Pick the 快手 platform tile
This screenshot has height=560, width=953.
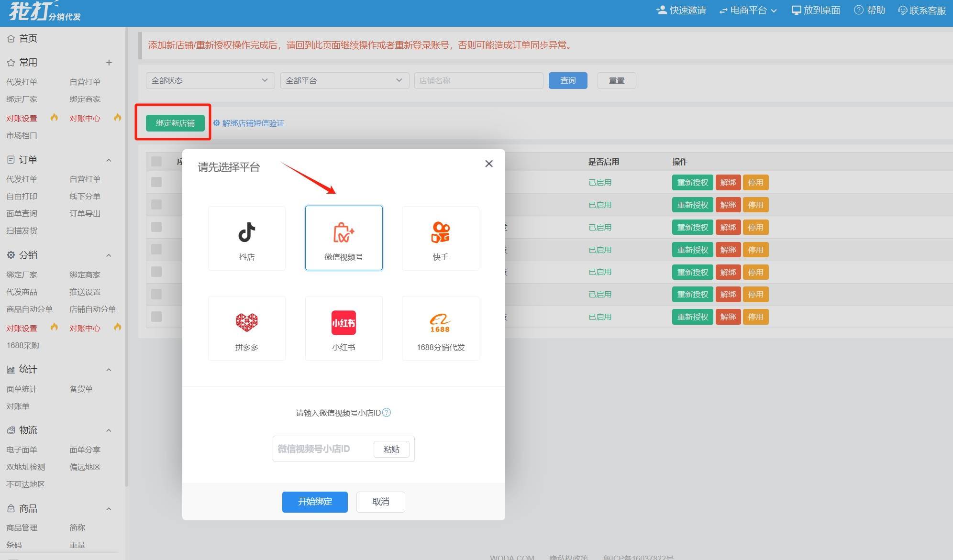[x=441, y=238]
